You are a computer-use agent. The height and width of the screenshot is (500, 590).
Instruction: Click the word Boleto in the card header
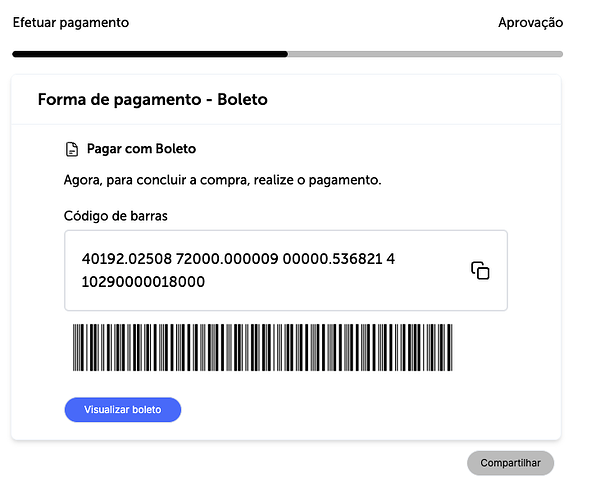242,100
